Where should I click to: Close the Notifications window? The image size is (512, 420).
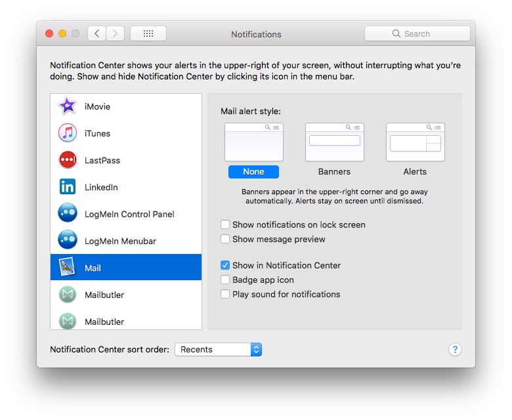point(49,33)
